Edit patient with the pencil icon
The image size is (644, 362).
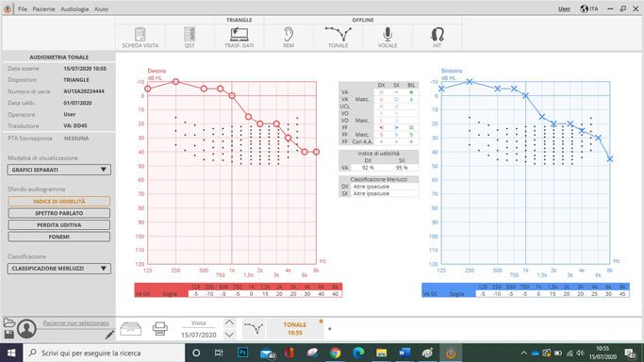tap(109, 335)
